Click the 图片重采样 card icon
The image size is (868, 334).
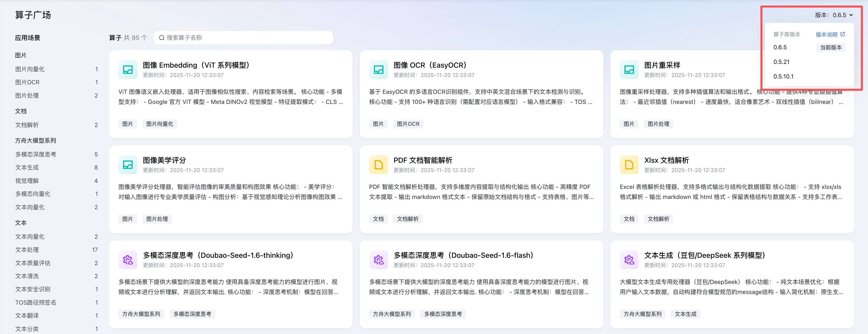pyautogui.click(x=629, y=69)
